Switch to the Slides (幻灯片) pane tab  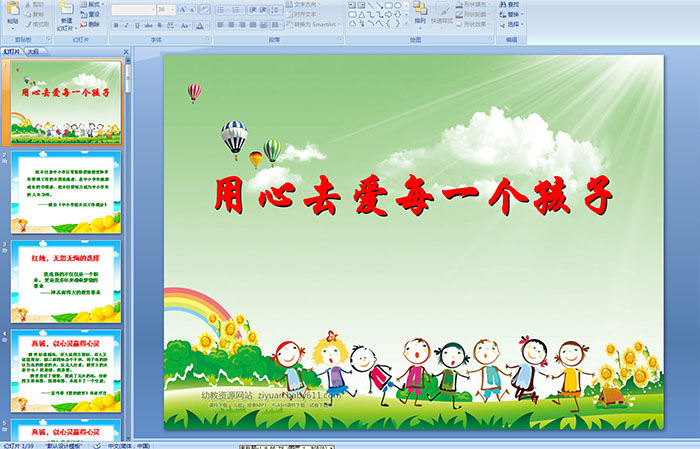click(x=12, y=52)
